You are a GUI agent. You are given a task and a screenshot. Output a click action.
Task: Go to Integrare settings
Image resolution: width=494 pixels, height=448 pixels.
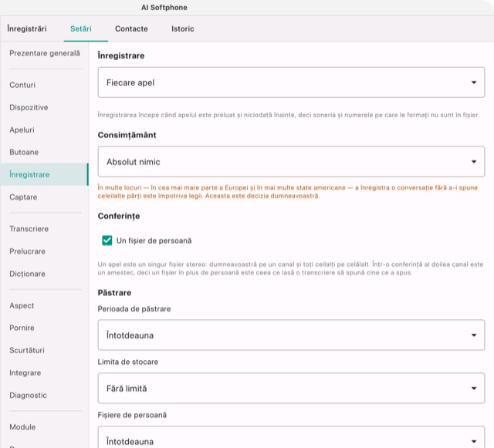pos(45,372)
